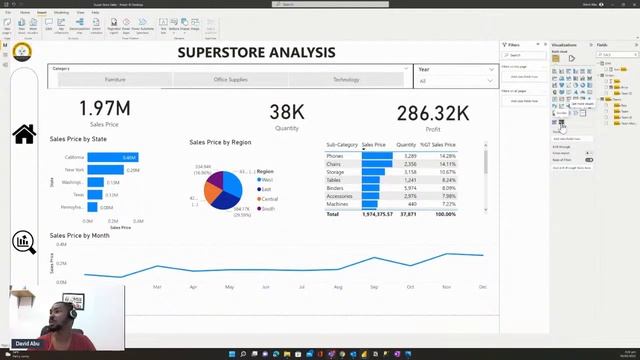Toggle the Cross-report switch

(589, 153)
